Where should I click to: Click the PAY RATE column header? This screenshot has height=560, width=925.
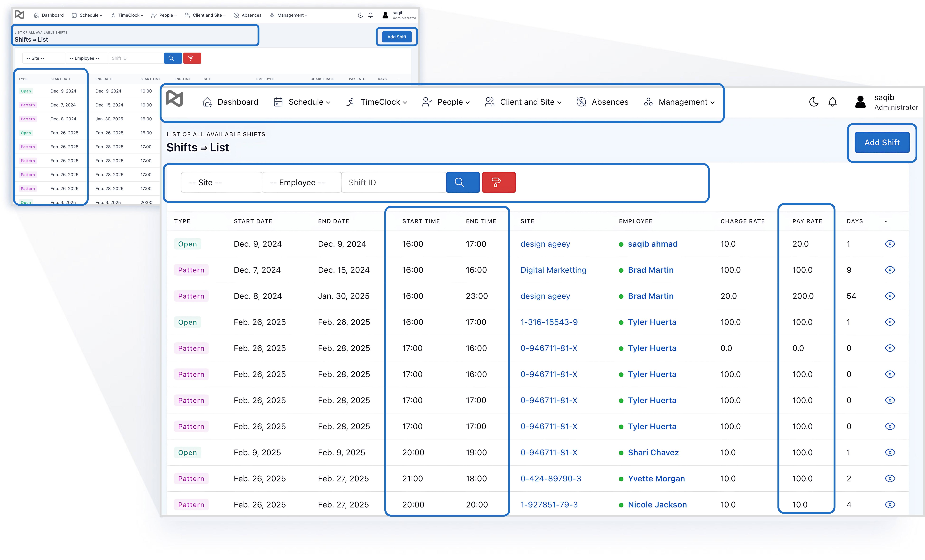pos(807,221)
